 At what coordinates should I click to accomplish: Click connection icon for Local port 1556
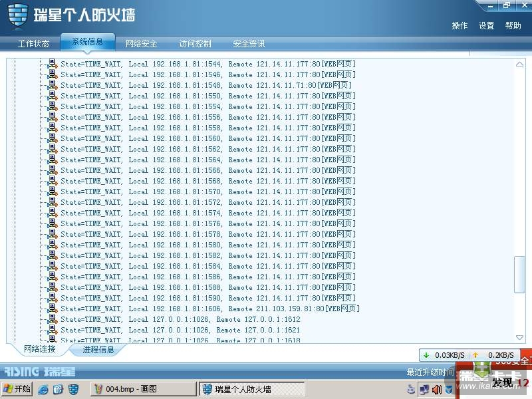pyautogui.click(x=53, y=117)
